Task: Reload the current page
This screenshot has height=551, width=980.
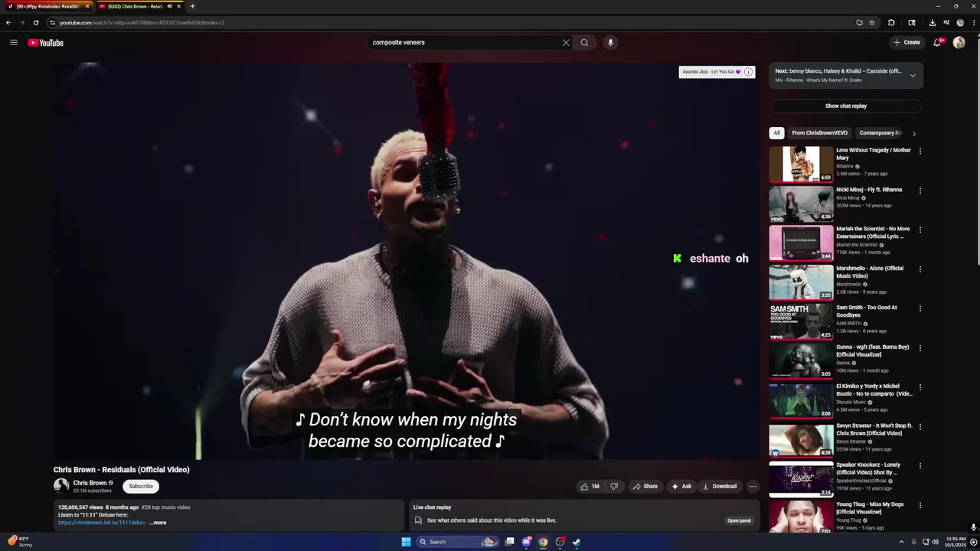Action: pos(35,23)
